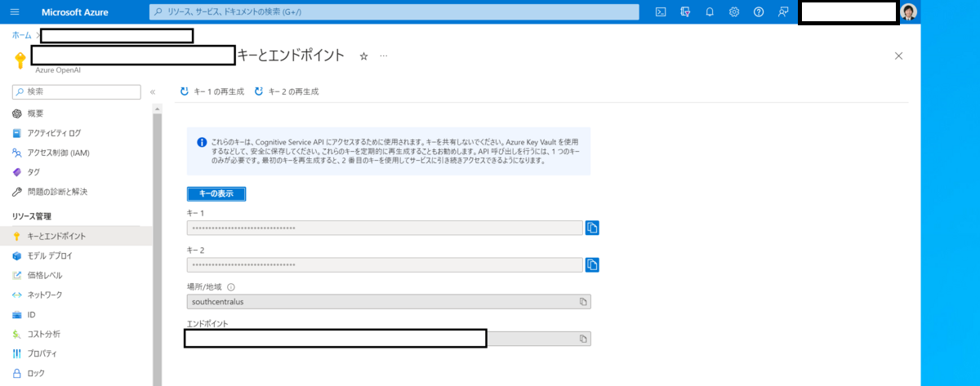Open アクセス制御 (IAM) in the sidebar
Viewport: 980px width, 386px height.
pyautogui.click(x=76, y=153)
